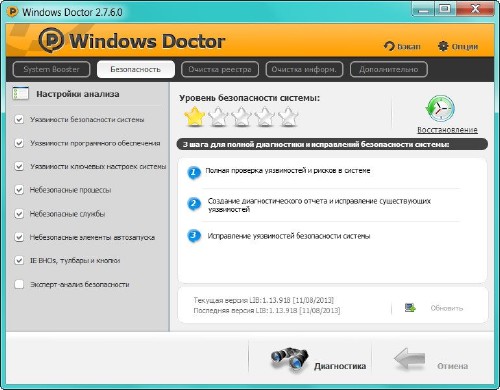The width and height of the screenshot is (500, 390).
Task: Uncheck IE BHOs, тулбары и кнопки
Action: pos(19,260)
